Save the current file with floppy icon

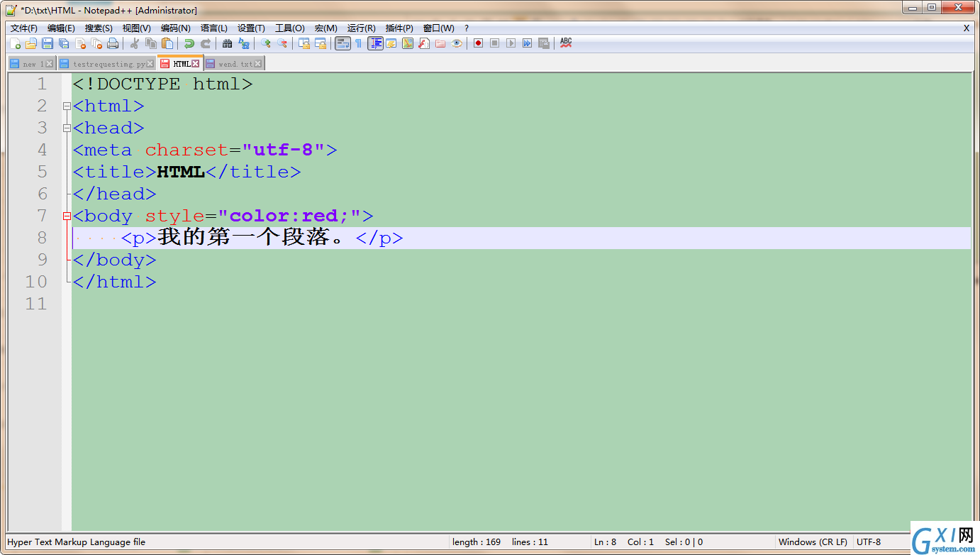48,43
